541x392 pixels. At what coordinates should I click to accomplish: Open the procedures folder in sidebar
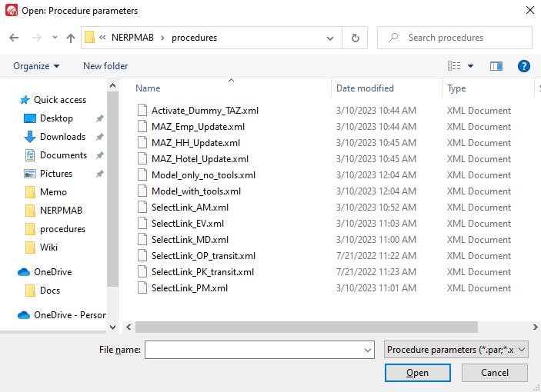click(x=55, y=229)
